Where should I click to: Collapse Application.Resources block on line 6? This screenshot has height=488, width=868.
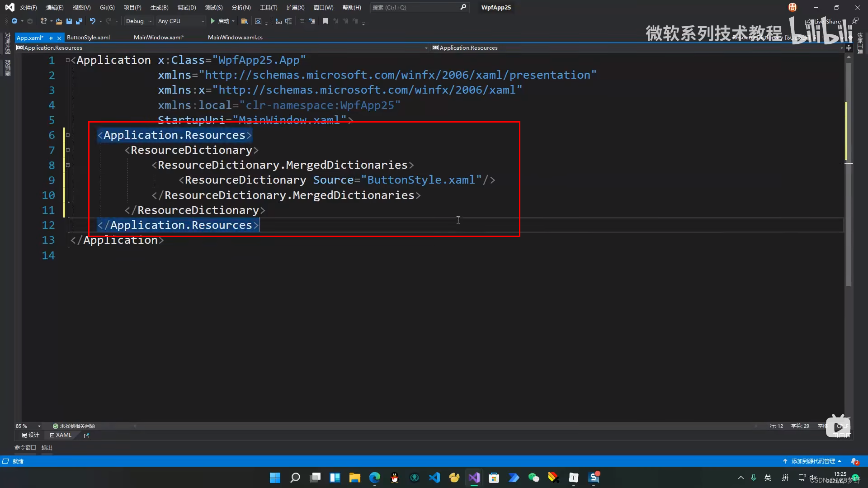[x=67, y=135]
